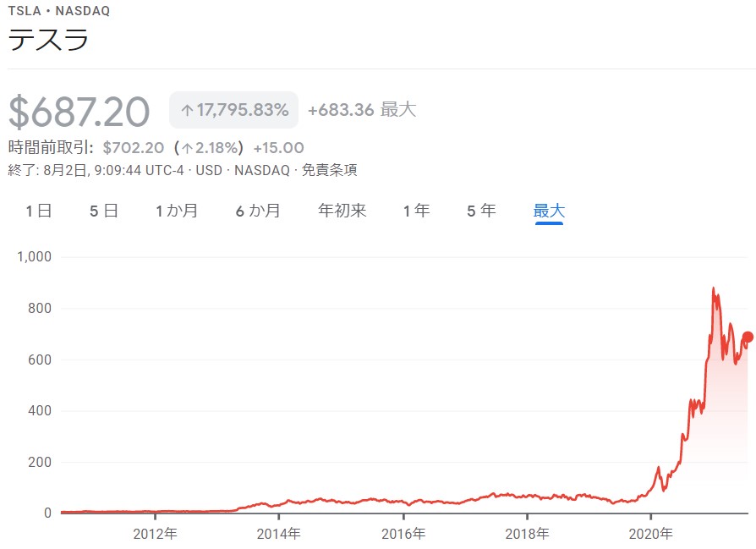
Task: Click the +15.00 pre-market change
Action: (279, 148)
